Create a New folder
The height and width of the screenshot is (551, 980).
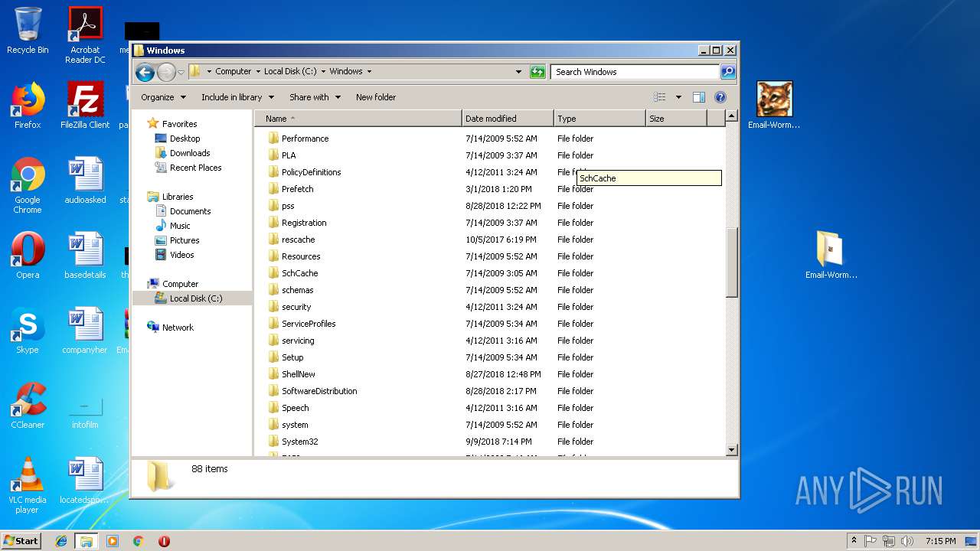coord(376,97)
